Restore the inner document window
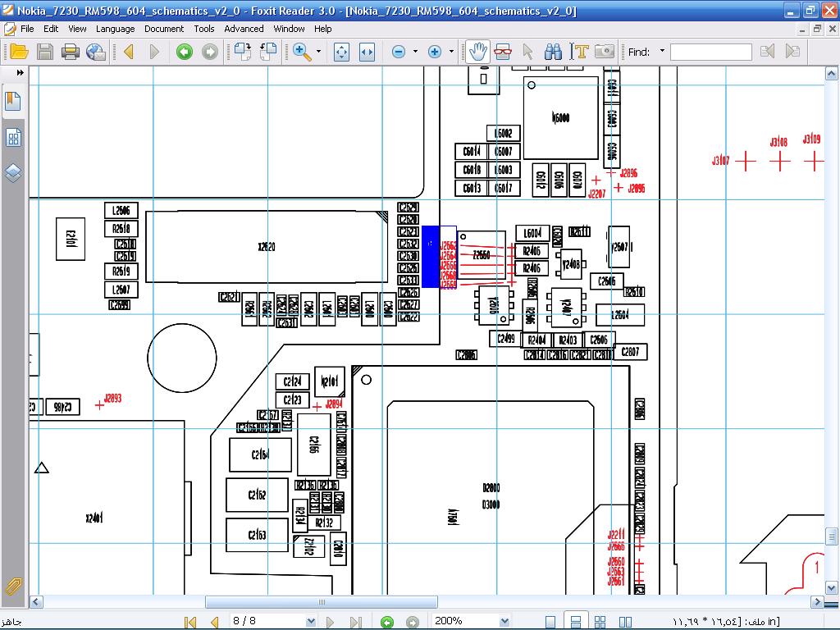Viewport: 840px width, 630px height. coord(817,29)
